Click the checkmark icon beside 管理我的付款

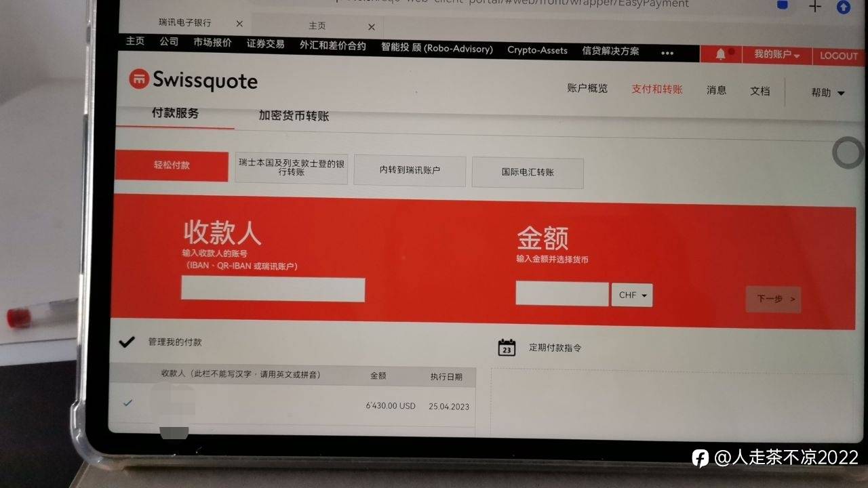tap(127, 342)
